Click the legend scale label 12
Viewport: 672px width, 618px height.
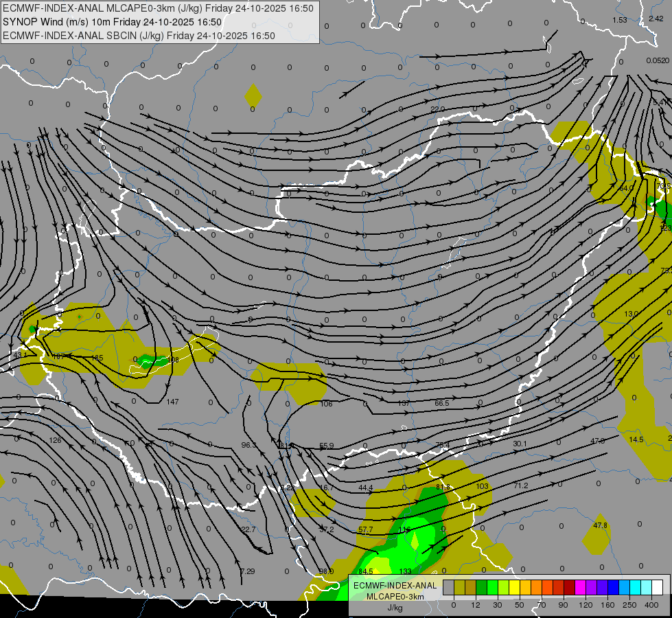pos(475,605)
